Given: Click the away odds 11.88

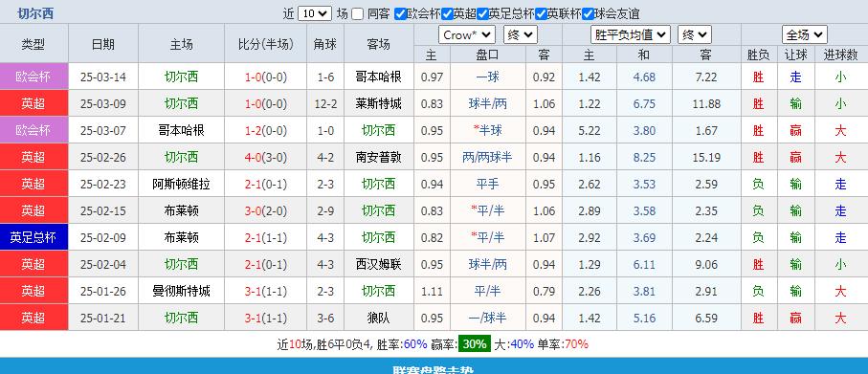Looking at the screenshot, I should pos(706,103).
